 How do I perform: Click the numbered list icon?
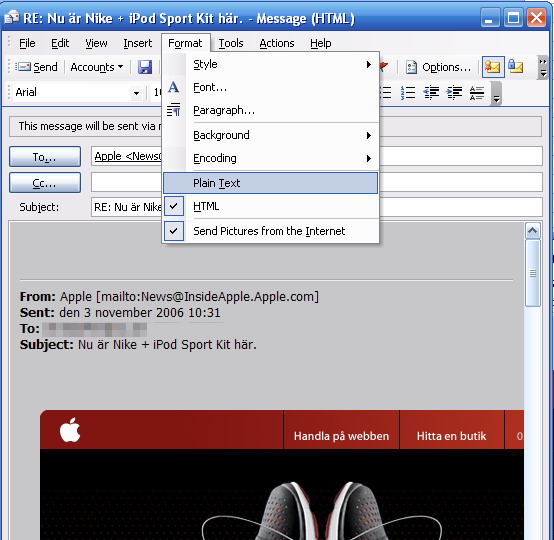tap(408, 93)
